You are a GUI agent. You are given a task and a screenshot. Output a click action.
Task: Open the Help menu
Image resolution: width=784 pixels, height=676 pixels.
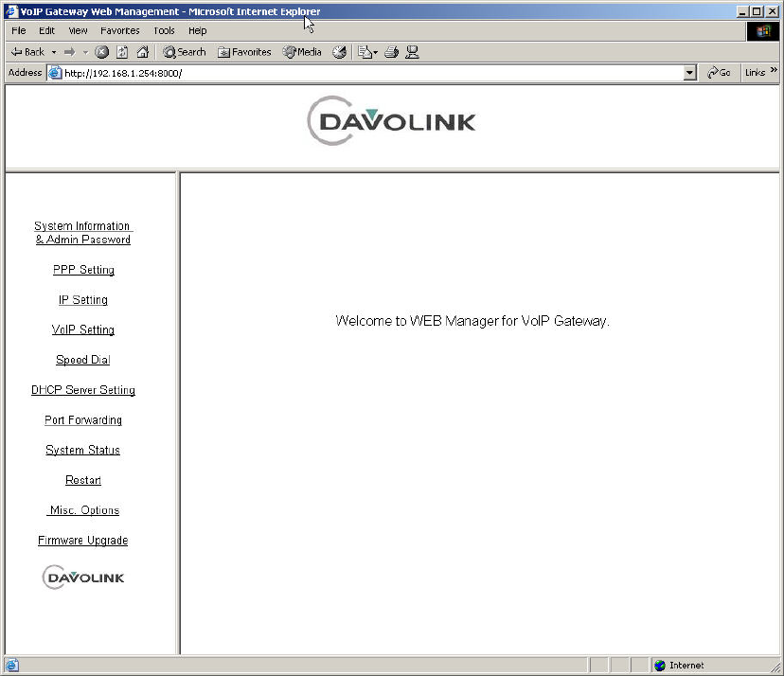coord(198,31)
